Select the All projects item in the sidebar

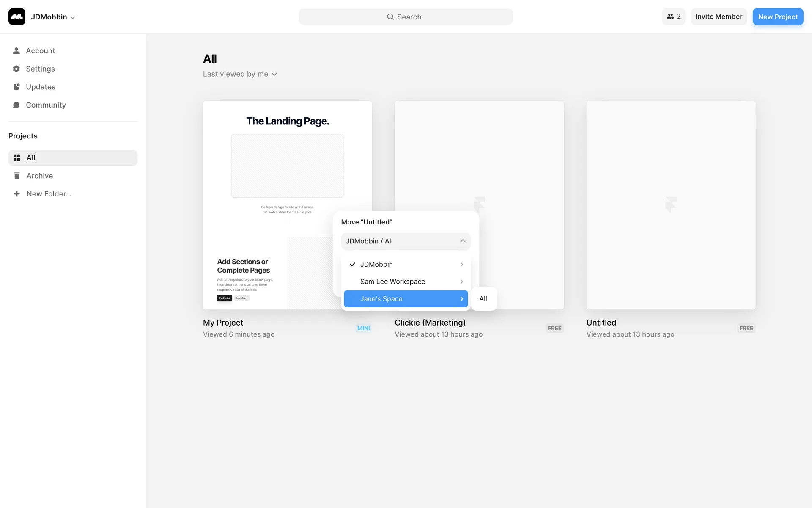[x=73, y=158]
